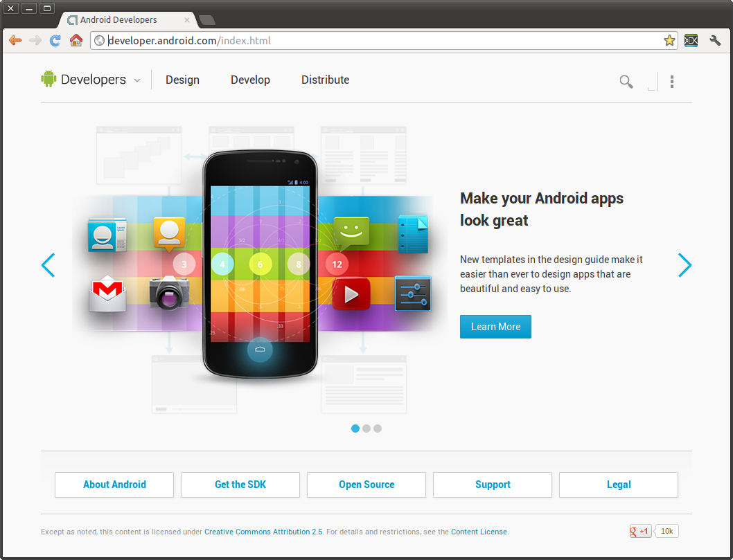Screen dimensions: 733x560
Task: Click the About Android button
Action: point(114,485)
